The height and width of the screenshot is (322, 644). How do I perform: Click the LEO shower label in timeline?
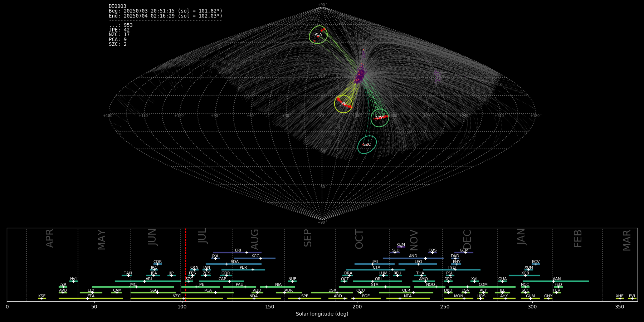click(x=418, y=262)
